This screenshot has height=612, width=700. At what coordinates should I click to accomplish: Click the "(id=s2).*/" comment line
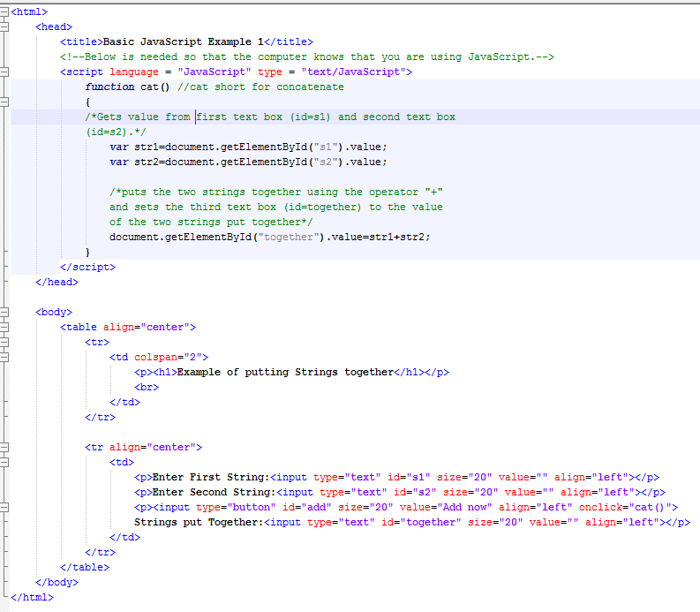click(116, 132)
